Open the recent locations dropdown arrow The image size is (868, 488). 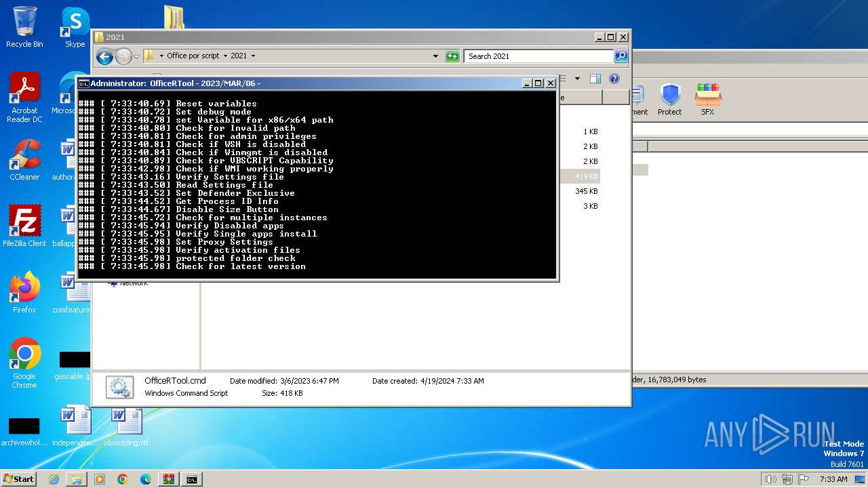click(136, 56)
